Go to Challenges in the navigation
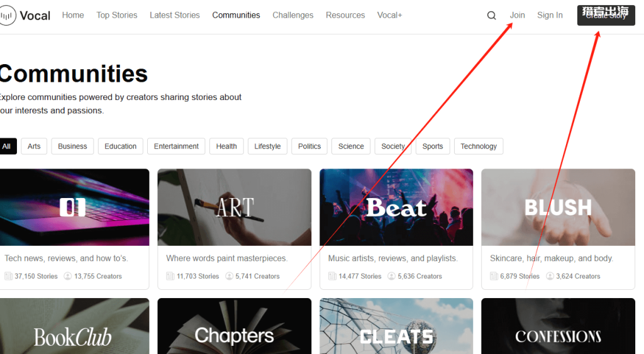Viewport: 644px width, 354px height. tap(292, 15)
